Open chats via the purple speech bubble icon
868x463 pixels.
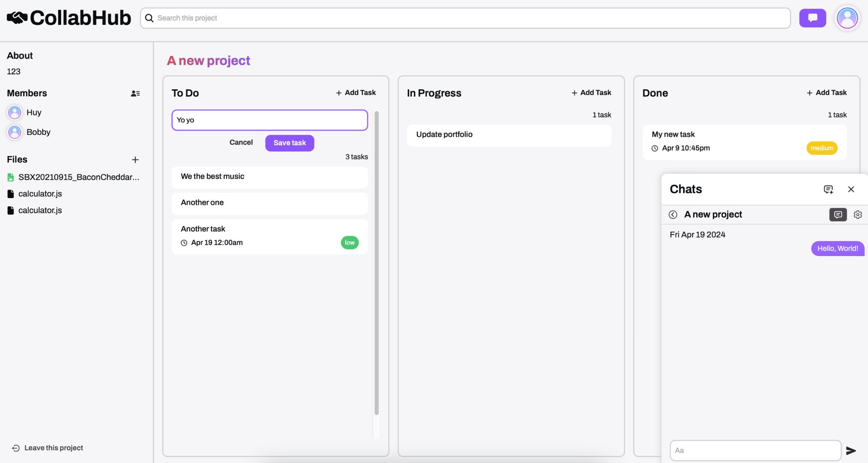pyautogui.click(x=812, y=18)
